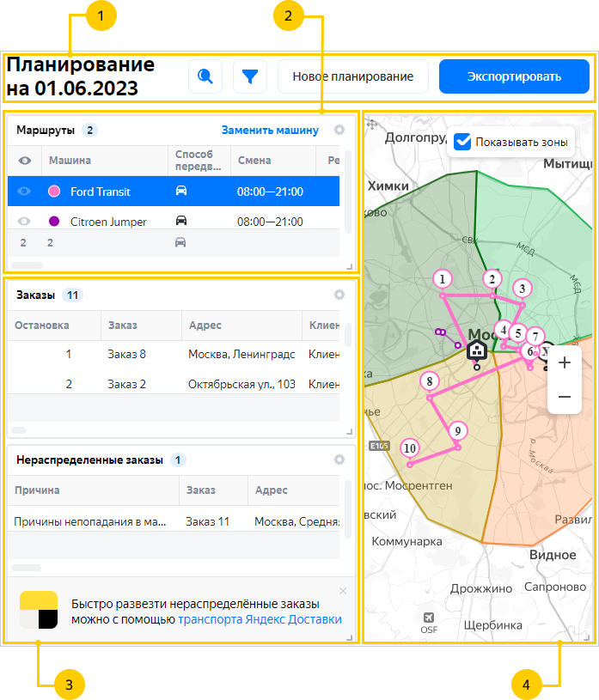Open unassigned orders settings gear
This screenshot has height=700, width=599.
coord(339,460)
